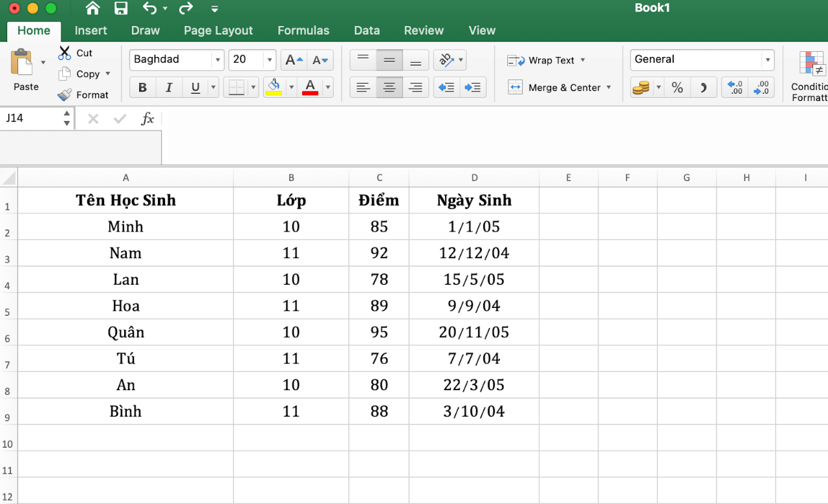Select cell with date 20/11/05
The image size is (828, 504).
(x=474, y=333)
